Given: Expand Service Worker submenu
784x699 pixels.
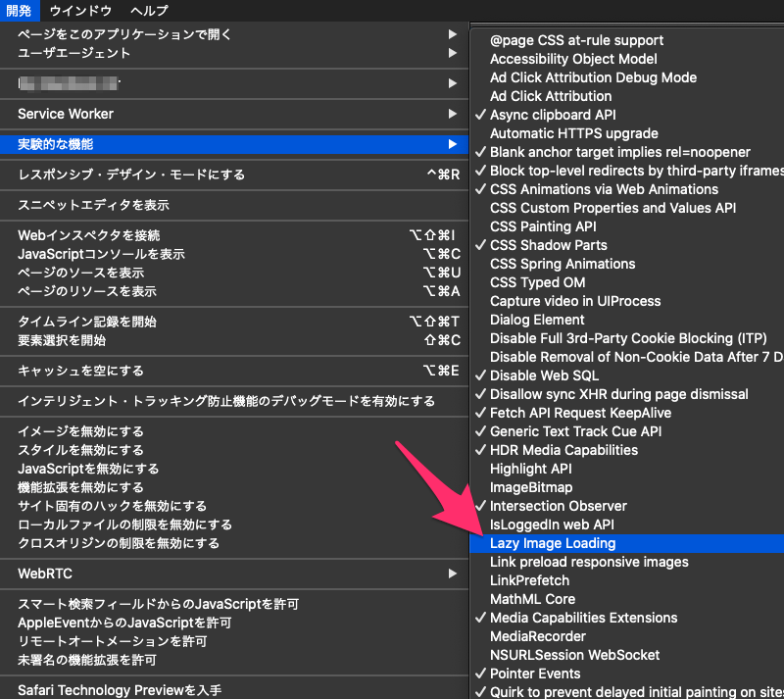Looking at the screenshot, I should pos(234,114).
